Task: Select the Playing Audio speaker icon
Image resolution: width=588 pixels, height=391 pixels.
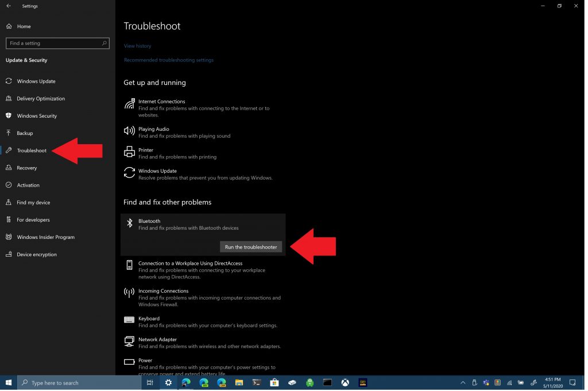Action: tap(130, 131)
